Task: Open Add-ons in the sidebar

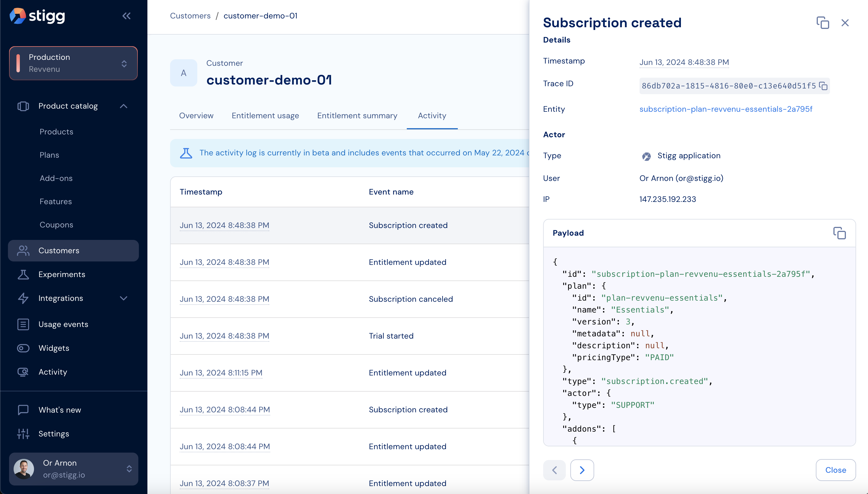Action: [56, 178]
